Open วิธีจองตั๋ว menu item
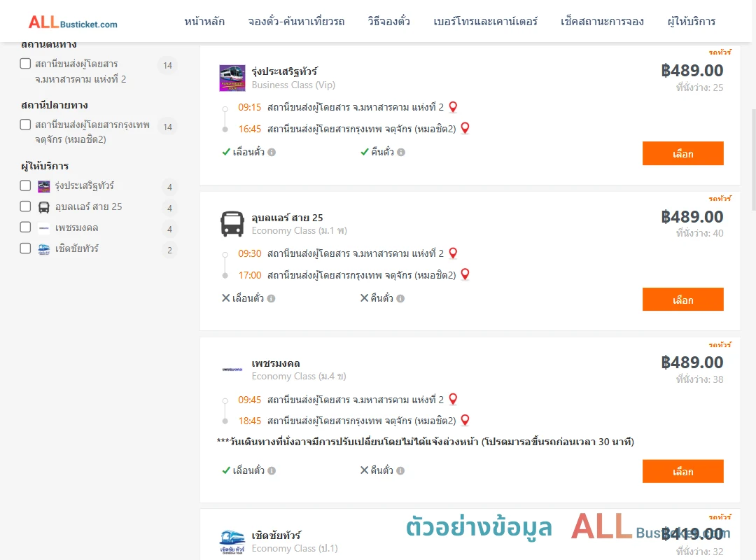The image size is (756, 560). pyautogui.click(x=388, y=21)
